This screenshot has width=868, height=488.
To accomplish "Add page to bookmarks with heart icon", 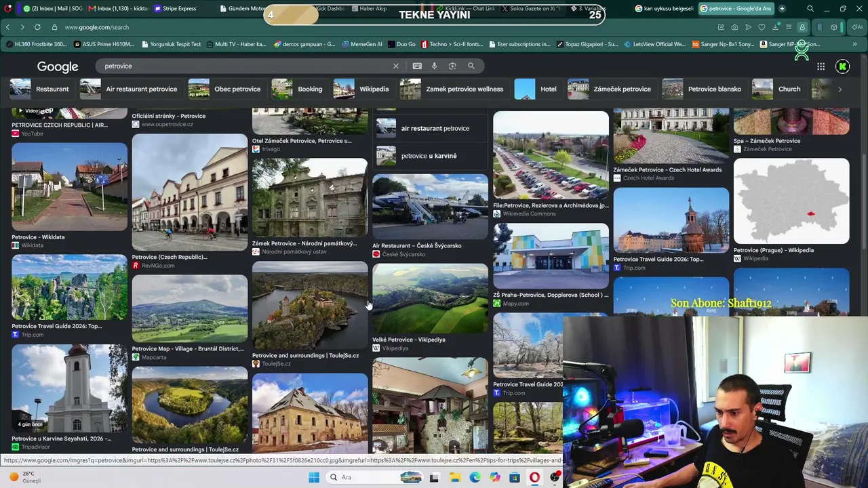I will click(x=762, y=27).
